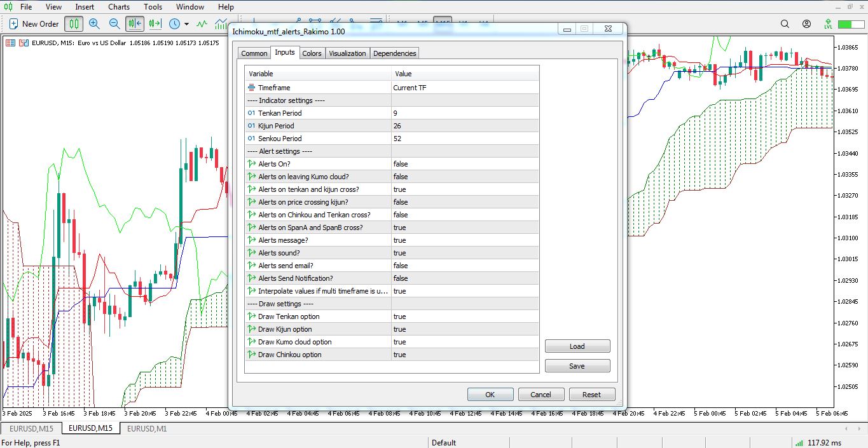Open the dropdown arrow beside the clock icon
Image resolution: width=868 pixels, height=448 pixels.
pos(186,24)
